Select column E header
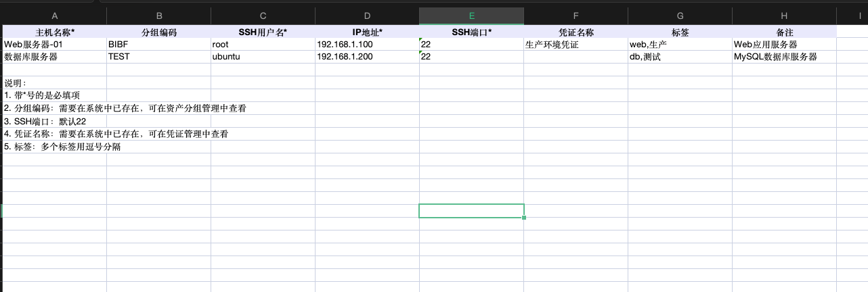The width and height of the screenshot is (868, 292). [471, 16]
